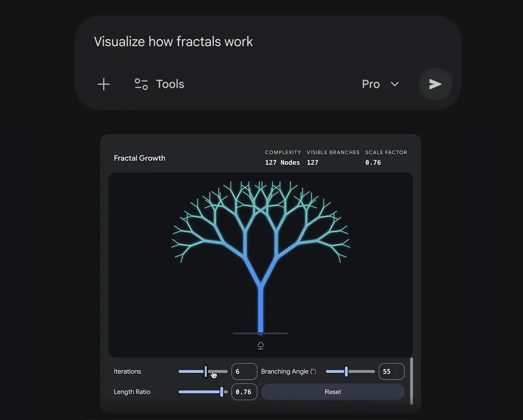Screen dimensions: 523x420
Task: Click the small tree icon below the canvas
Action: coord(261,345)
